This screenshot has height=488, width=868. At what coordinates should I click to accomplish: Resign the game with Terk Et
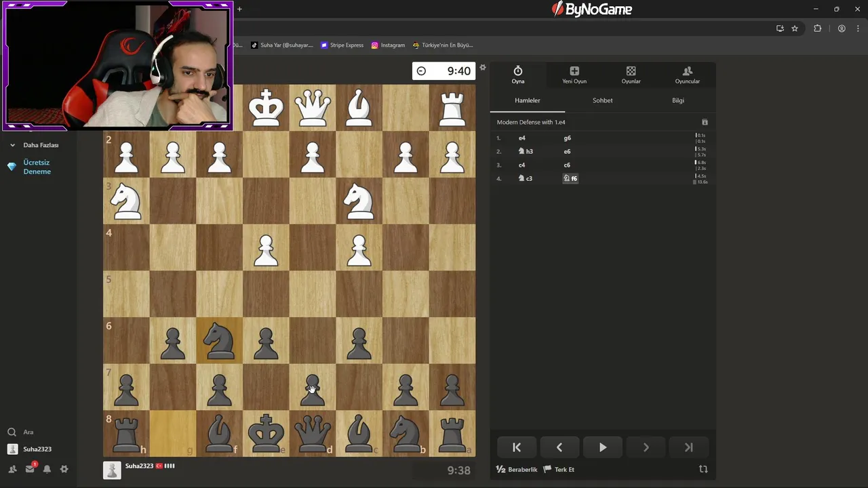coord(559,469)
